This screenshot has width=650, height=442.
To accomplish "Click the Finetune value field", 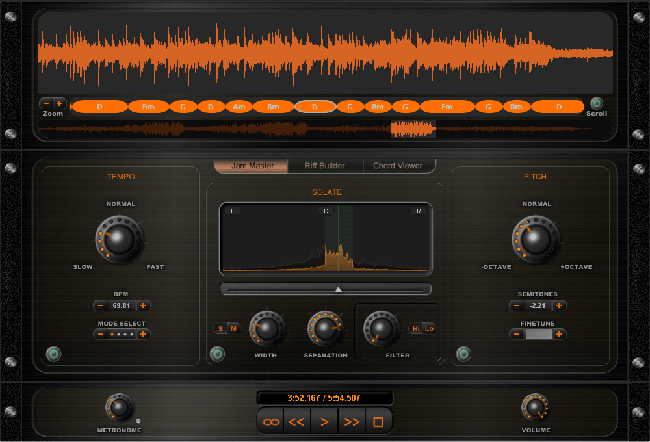I will (x=538, y=334).
